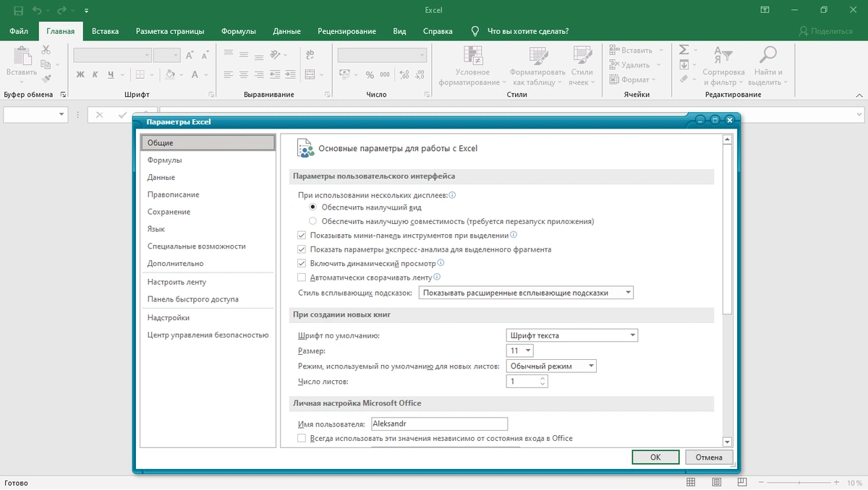Viewport: 868px width, 490px height.
Task: Click the Сортировка и фильтр icon
Action: (x=723, y=56)
